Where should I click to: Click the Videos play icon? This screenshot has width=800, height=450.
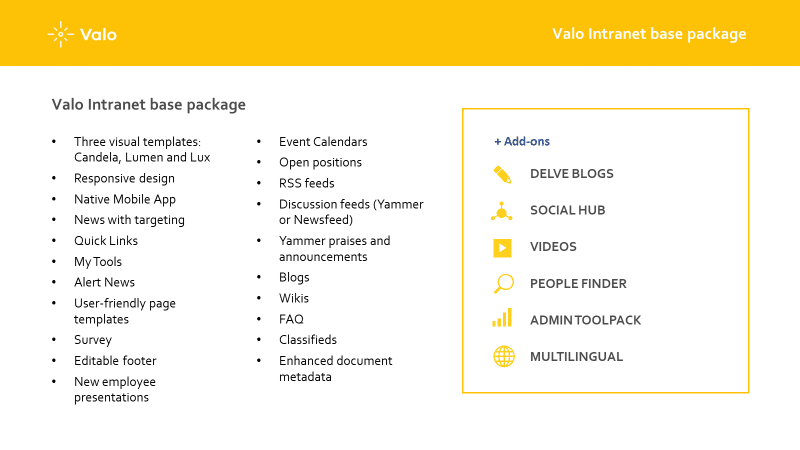click(503, 248)
